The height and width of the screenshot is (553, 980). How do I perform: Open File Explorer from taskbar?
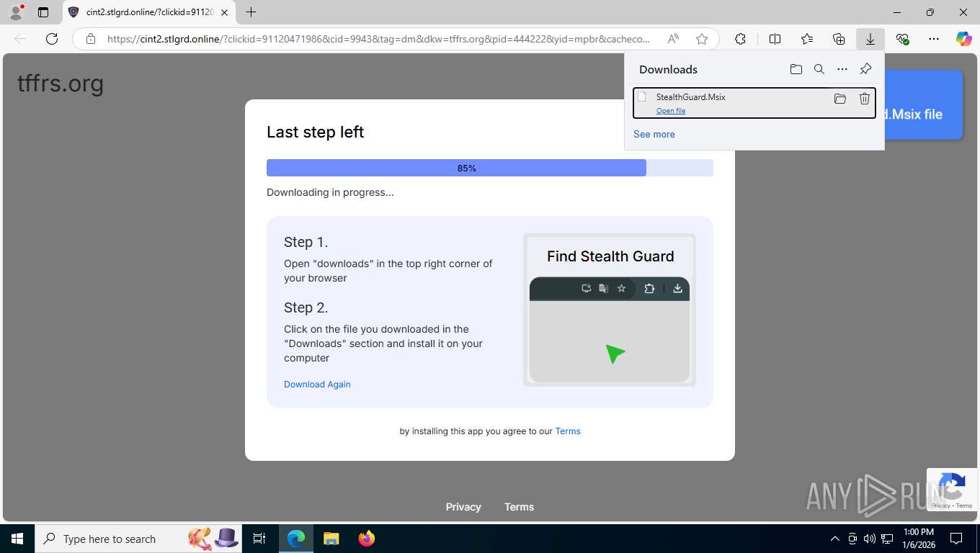point(331,539)
